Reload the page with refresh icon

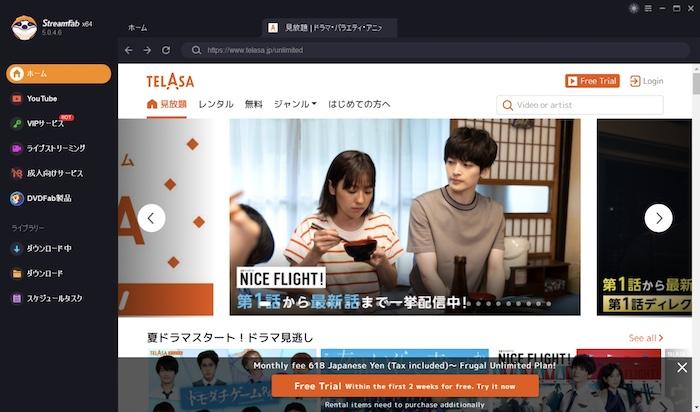(x=166, y=50)
